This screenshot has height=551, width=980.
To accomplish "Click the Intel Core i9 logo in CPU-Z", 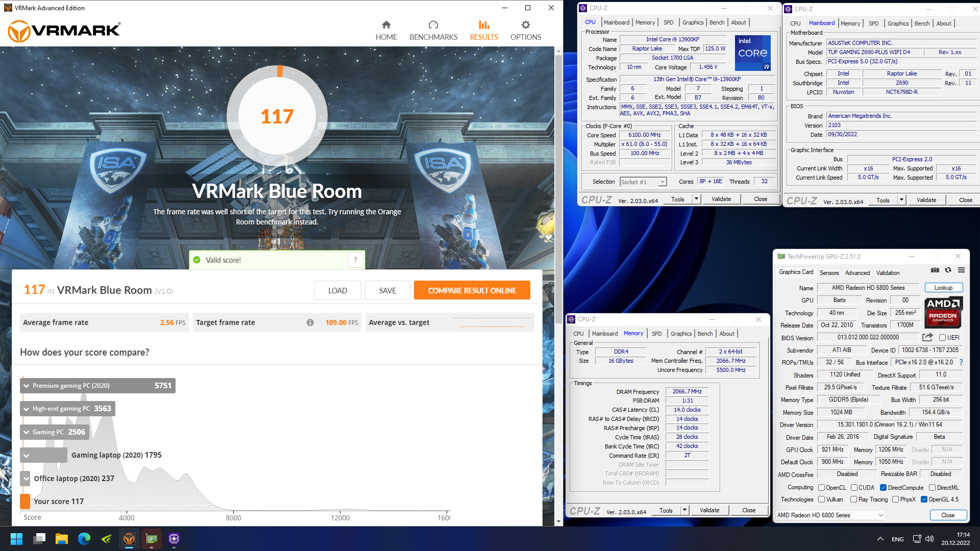I will tap(752, 53).
